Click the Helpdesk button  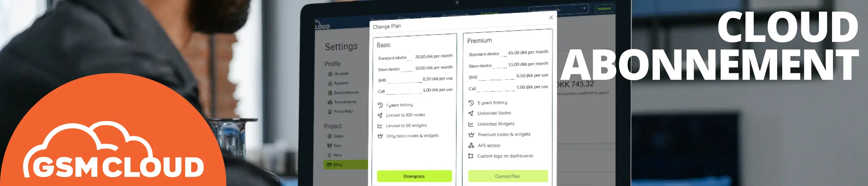(604, 9)
